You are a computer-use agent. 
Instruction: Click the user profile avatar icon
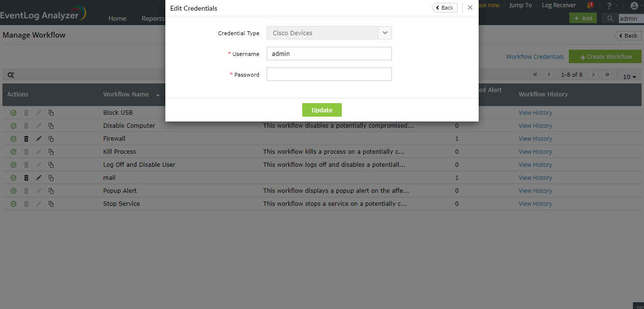(x=634, y=6)
